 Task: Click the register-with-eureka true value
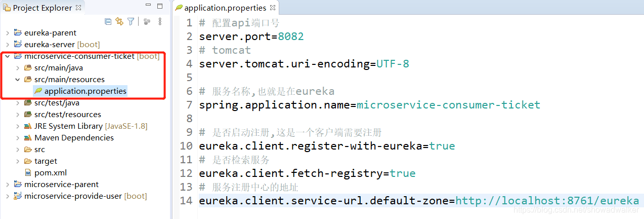pyautogui.click(x=442, y=146)
